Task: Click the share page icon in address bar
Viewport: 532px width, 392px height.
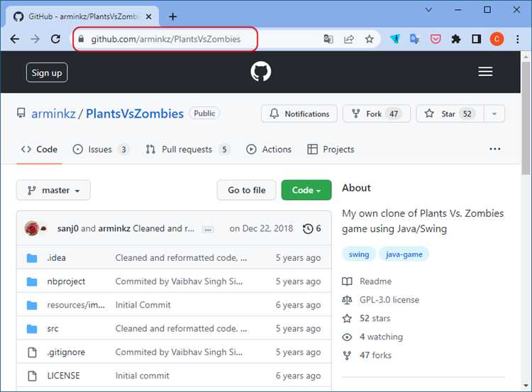Action: pos(349,39)
